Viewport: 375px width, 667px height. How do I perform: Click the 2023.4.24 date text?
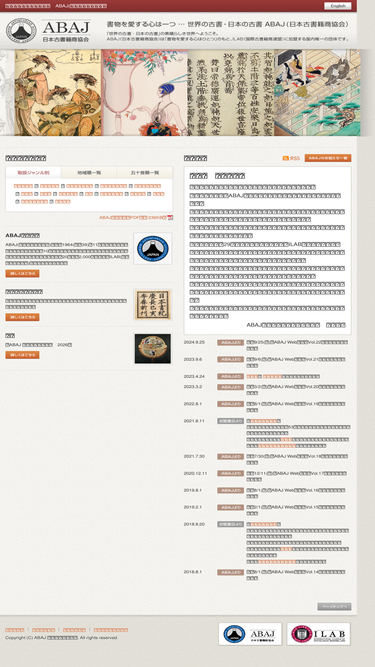coord(194,376)
